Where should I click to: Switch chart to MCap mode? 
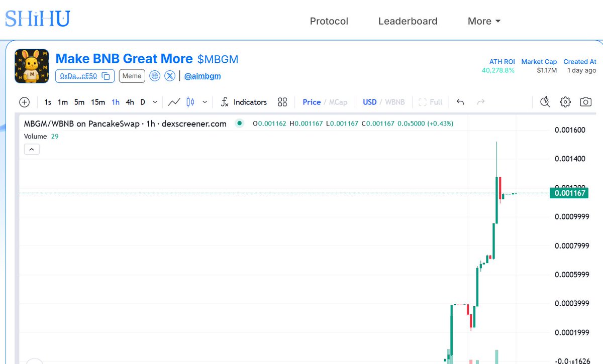(x=338, y=102)
